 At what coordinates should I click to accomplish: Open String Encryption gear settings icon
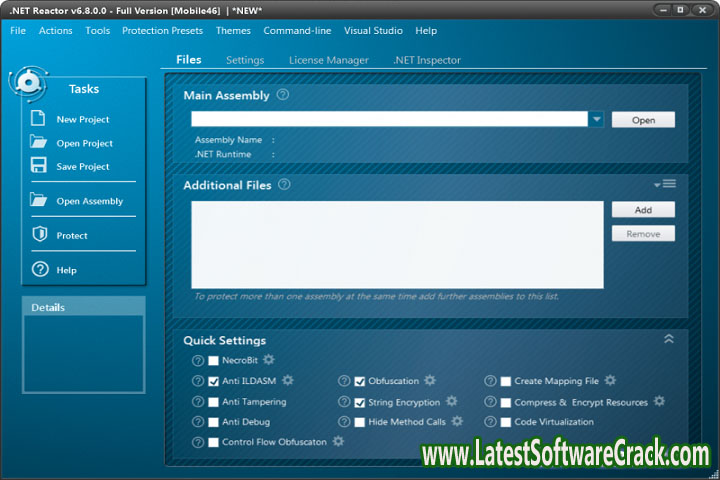point(451,402)
